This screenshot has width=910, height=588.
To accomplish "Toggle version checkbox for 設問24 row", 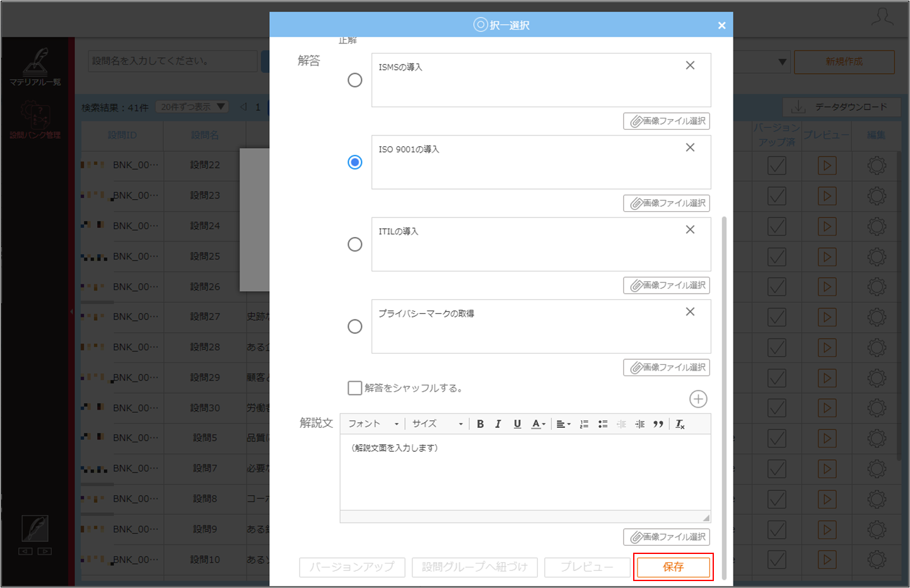I will pos(777,226).
